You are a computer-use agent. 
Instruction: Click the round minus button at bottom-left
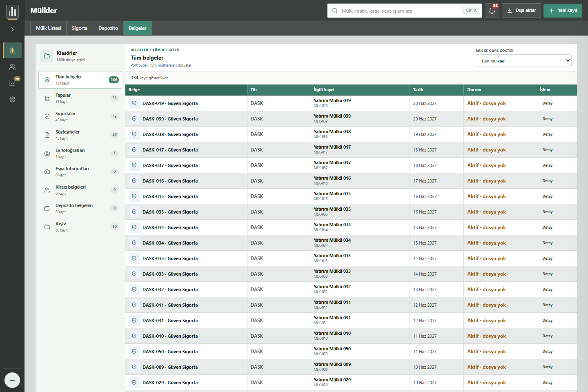(x=12, y=380)
